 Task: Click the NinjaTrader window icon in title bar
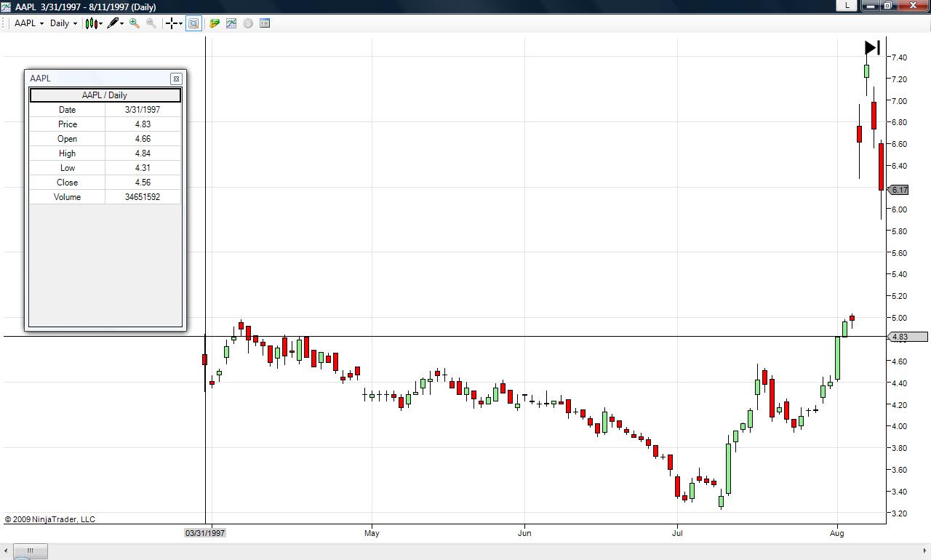[6, 7]
